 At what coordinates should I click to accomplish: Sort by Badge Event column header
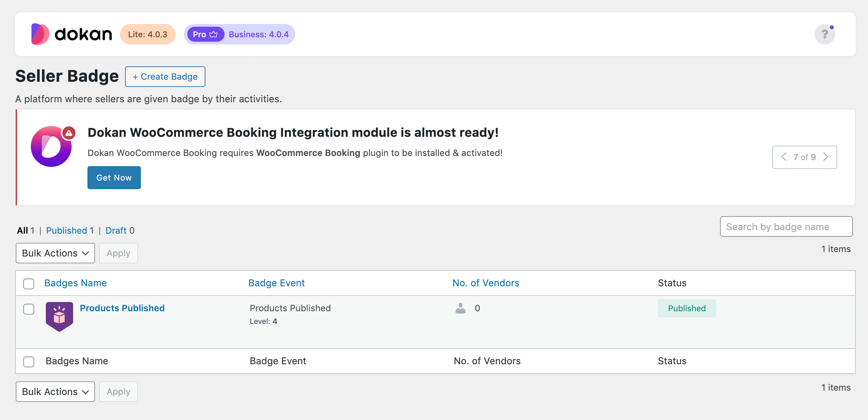(x=276, y=283)
